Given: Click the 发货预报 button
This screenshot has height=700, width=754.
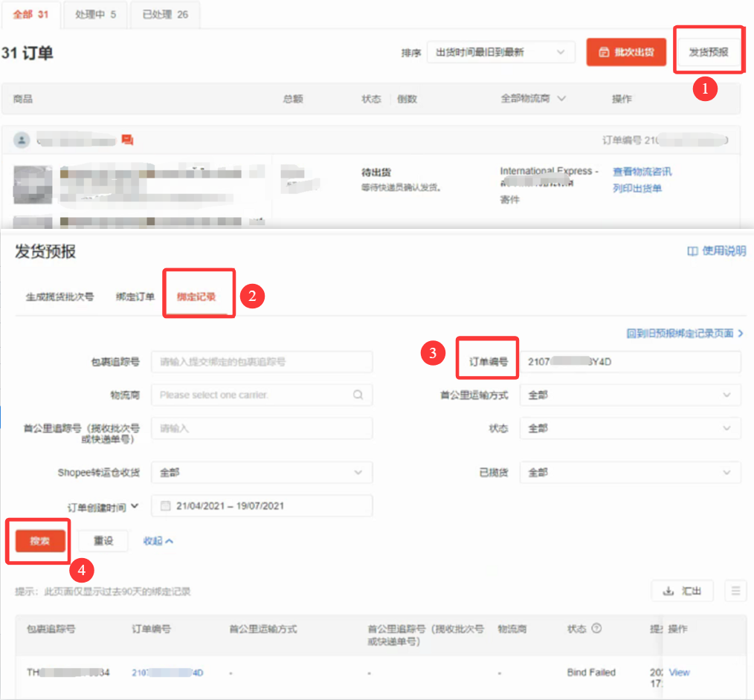Looking at the screenshot, I should [709, 52].
